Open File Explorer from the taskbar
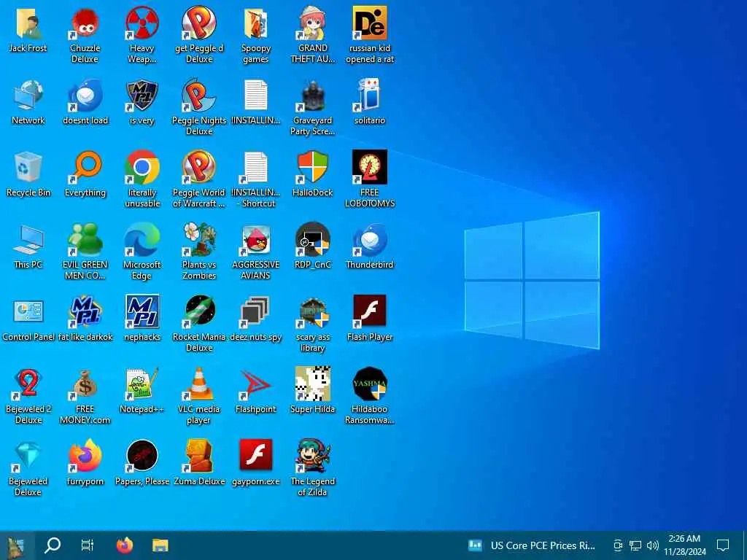The height and width of the screenshot is (560, 747). click(160, 545)
